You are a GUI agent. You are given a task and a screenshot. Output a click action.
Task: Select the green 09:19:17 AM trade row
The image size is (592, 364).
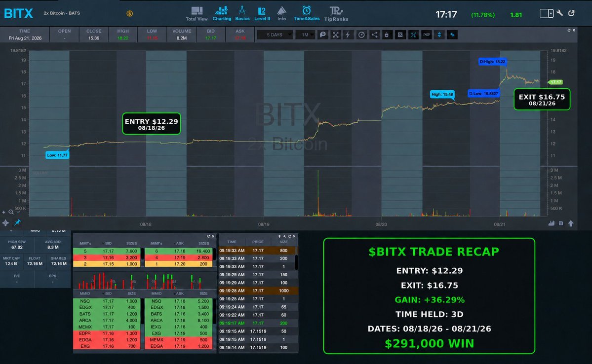tap(258, 323)
